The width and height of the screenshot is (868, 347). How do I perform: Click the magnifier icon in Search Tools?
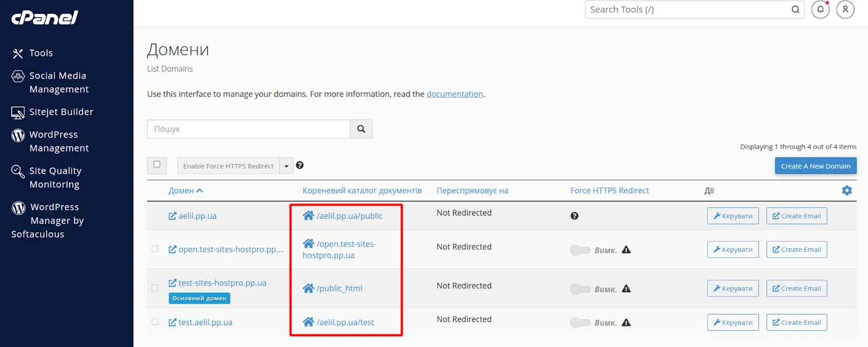point(795,10)
